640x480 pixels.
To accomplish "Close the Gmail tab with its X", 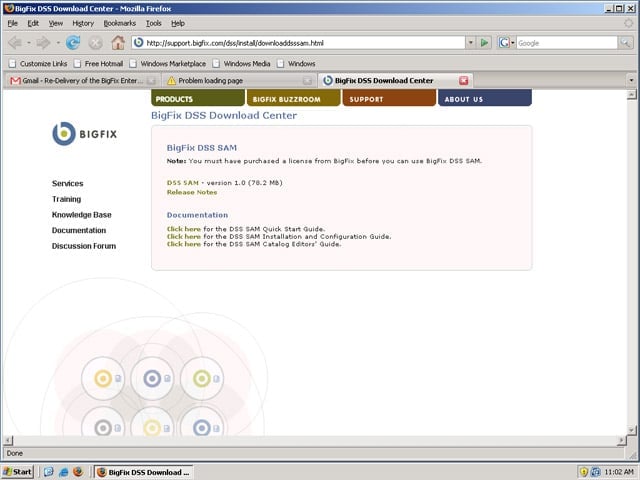I will [151, 81].
